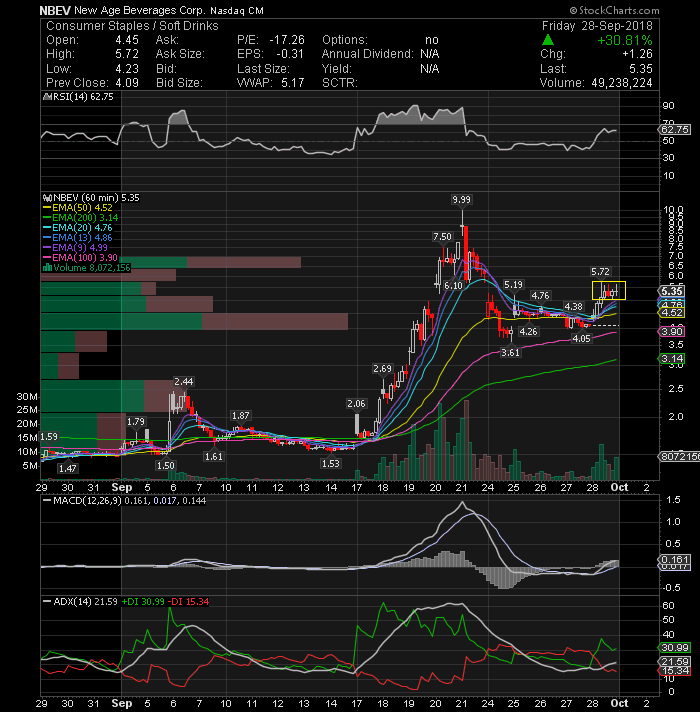700x712 pixels.
Task: Click the EMA(13) 4.86 legend entry
Action: pos(78,237)
